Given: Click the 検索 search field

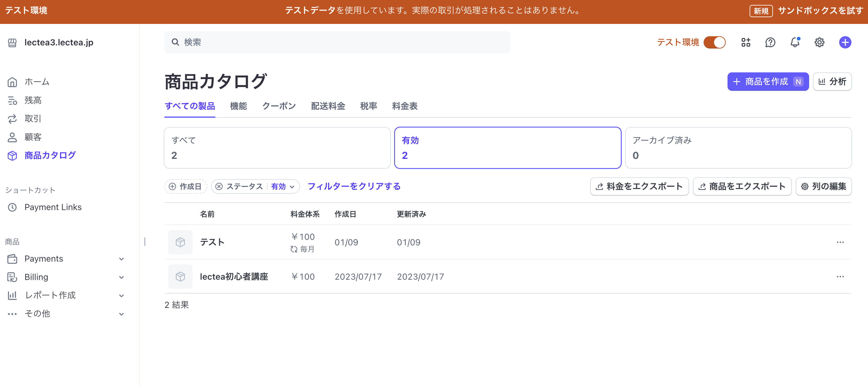Looking at the screenshot, I should click(x=337, y=42).
